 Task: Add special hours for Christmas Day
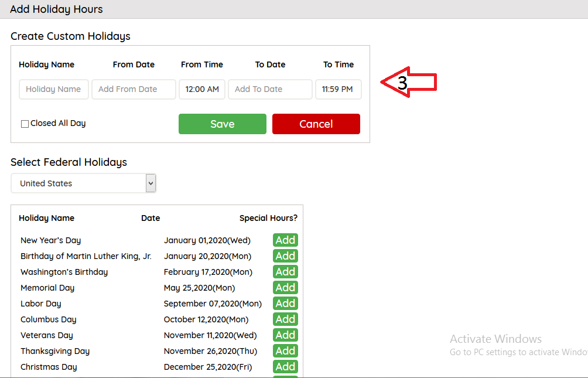tap(285, 367)
